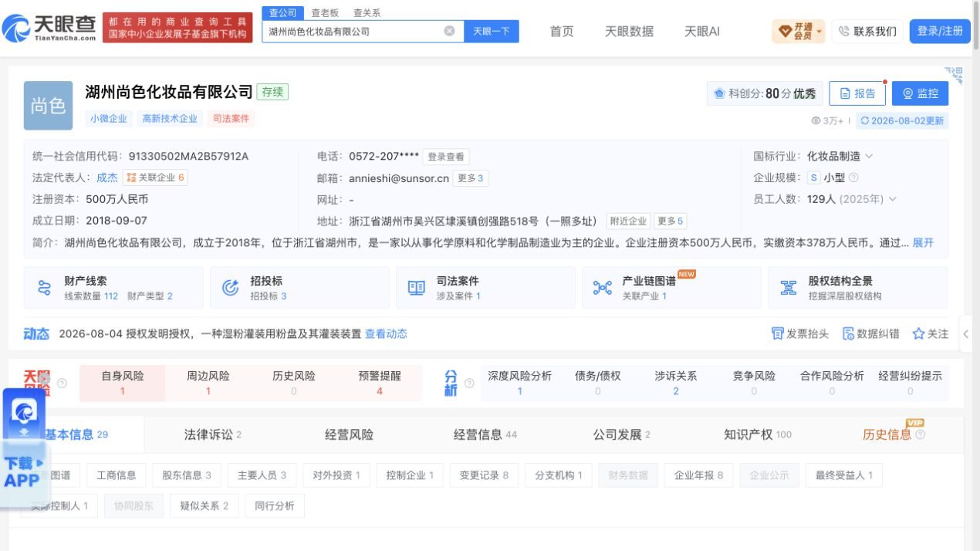Select the 主要人员 3 sub-tab

point(262,475)
